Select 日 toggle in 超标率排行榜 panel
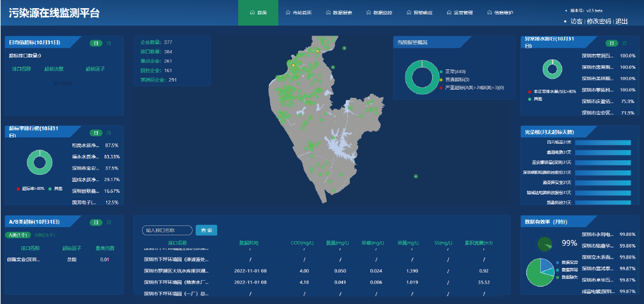 [x=95, y=133]
